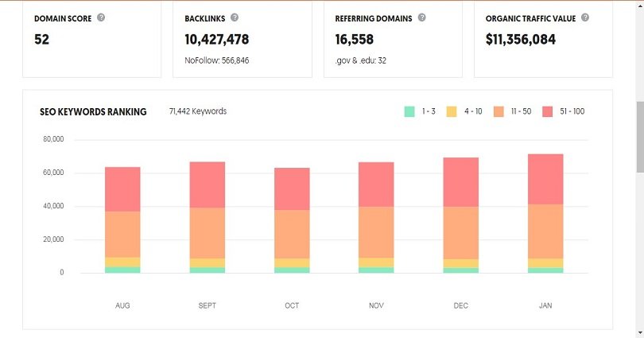Click the 60,000 y-axis label
The width and height of the screenshot is (644, 338).
pyautogui.click(x=53, y=173)
